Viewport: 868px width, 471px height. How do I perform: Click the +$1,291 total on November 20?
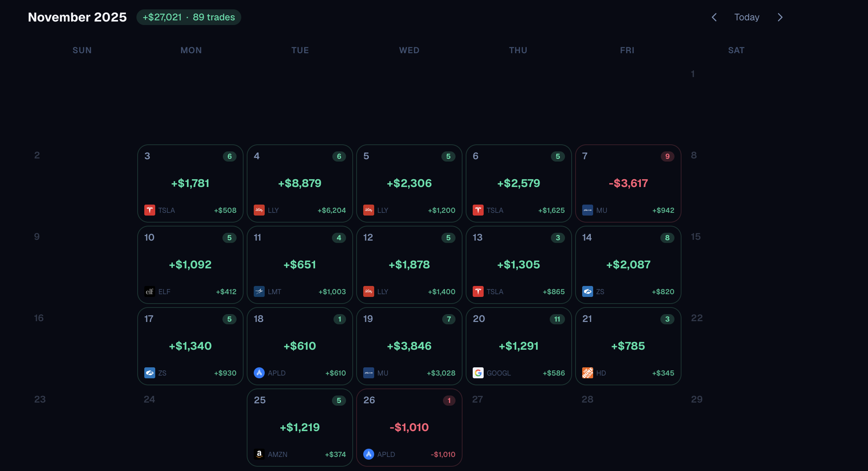pos(519,346)
